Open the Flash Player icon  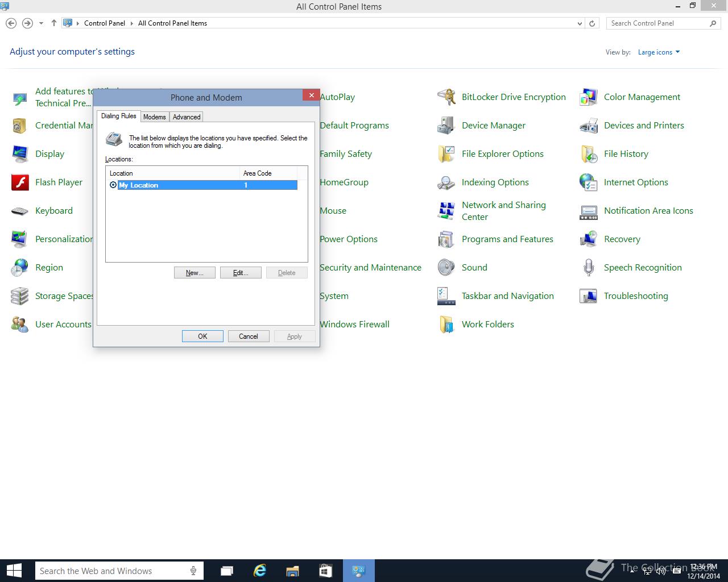(x=20, y=182)
